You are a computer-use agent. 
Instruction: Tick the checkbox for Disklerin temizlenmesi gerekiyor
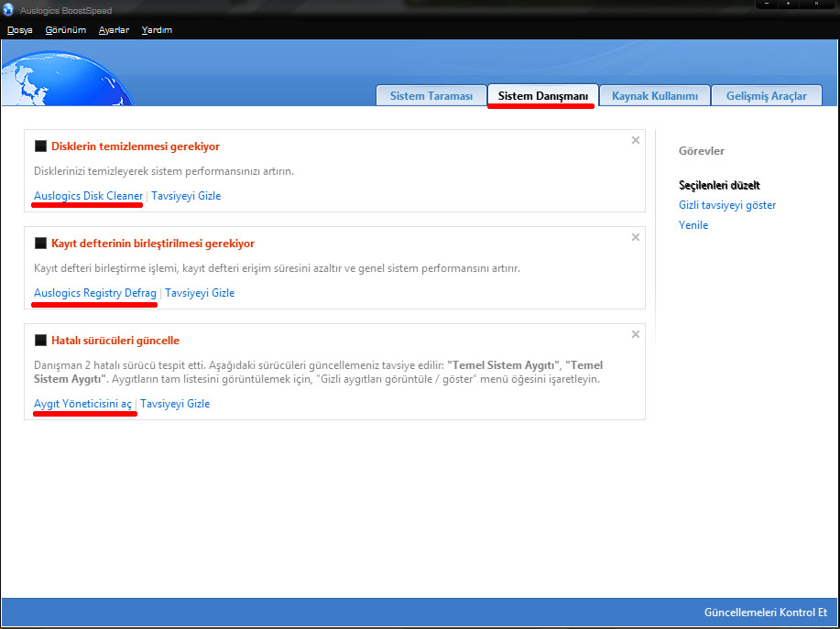pos(40,146)
